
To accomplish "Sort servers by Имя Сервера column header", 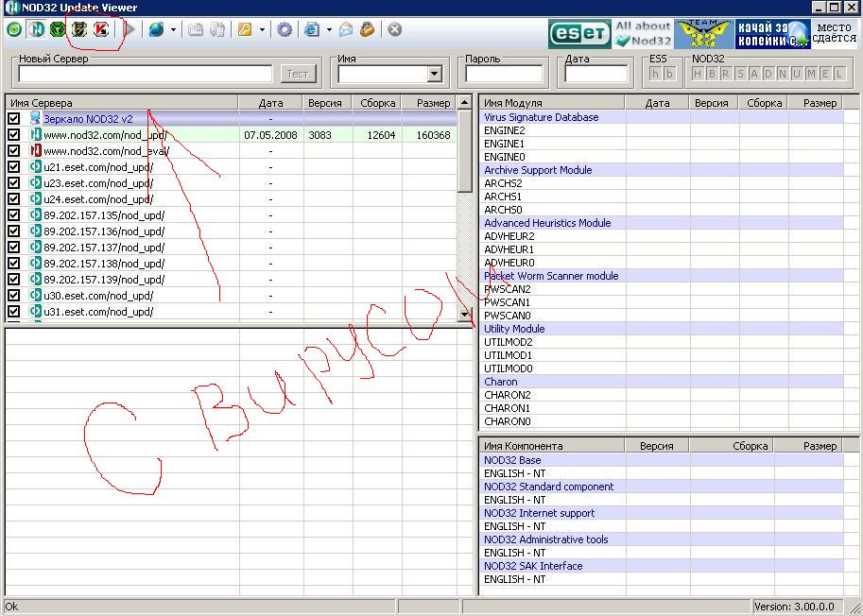I will click(122, 103).
